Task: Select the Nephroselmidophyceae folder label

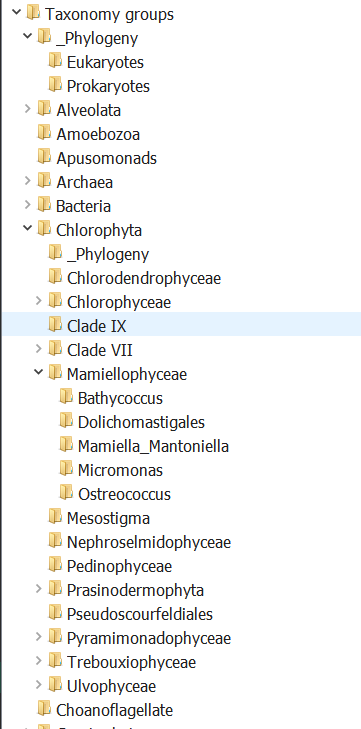Action: point(149,542)
